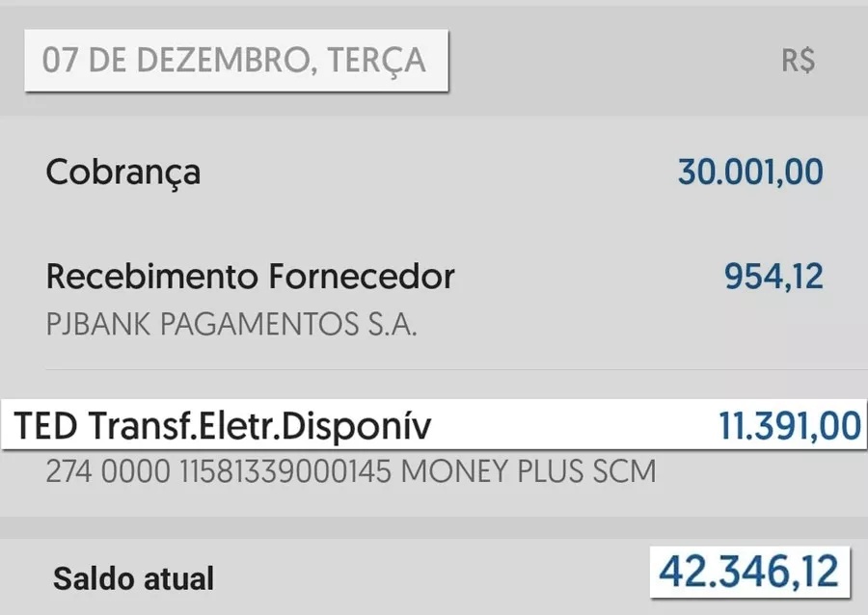The height and width of the screenshot is (615, 868).
Task: Click the R$ currency label
Action: pyautogui.click(x=798, y=61)
